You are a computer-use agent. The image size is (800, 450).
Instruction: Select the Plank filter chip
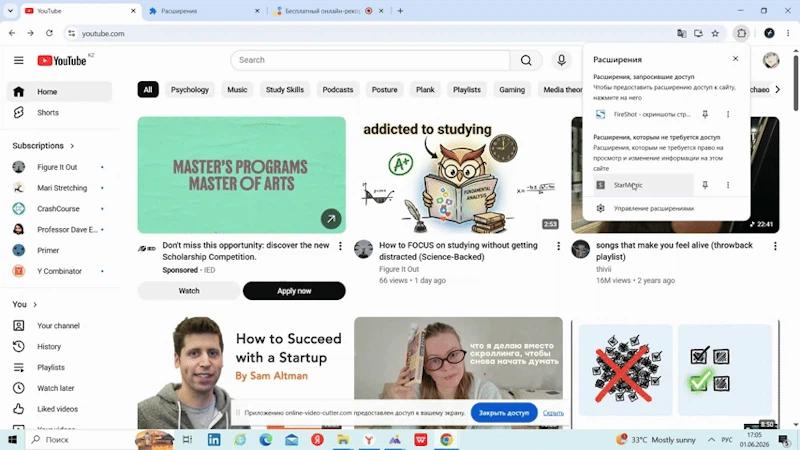pyautogui.click(x=425, y=90)
